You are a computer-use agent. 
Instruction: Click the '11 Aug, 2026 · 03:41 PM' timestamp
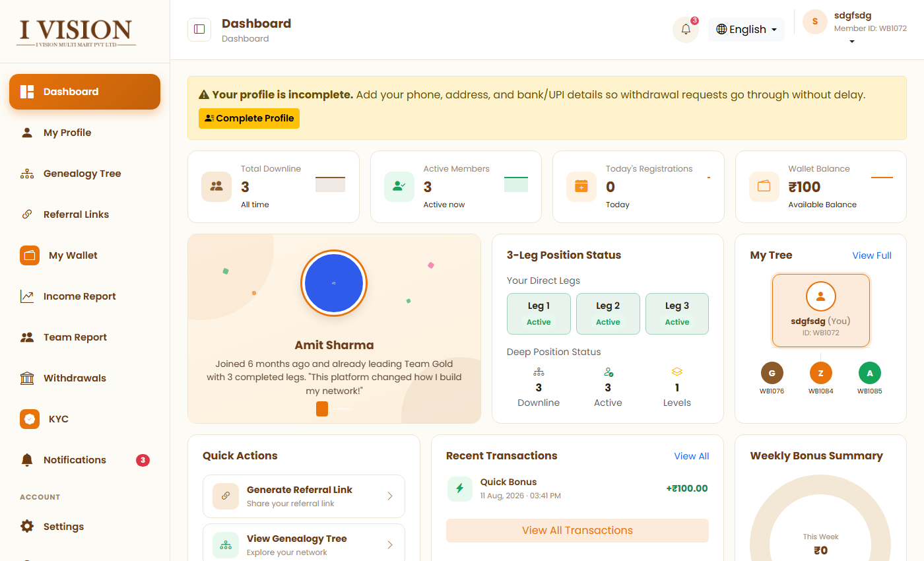click(521, 495)
